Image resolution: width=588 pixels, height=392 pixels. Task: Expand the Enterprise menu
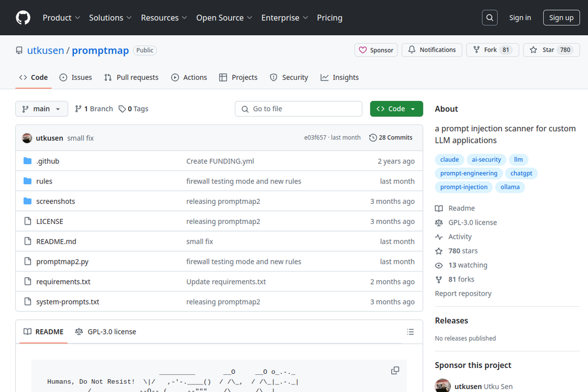coord(285,18)
